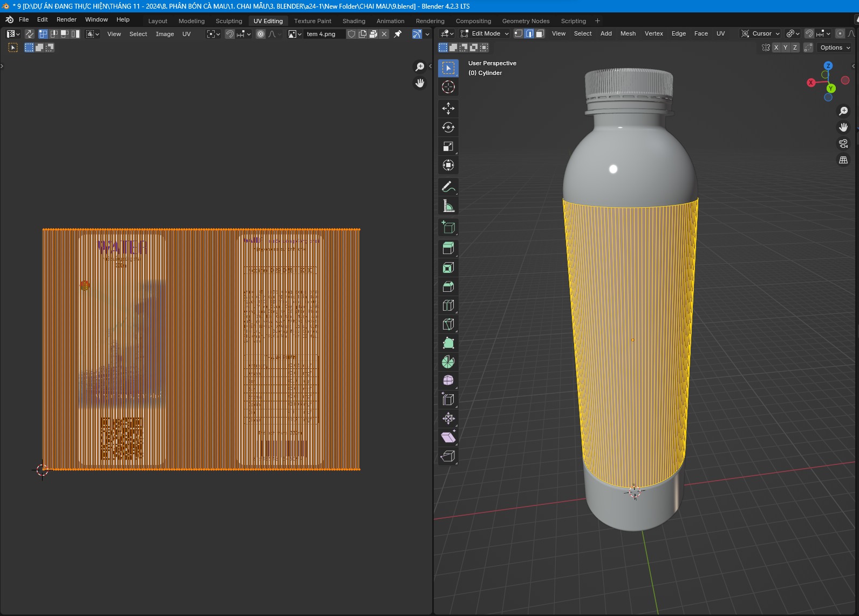Click the UV editor pan hand icon
The height and width of the screenshot is (616, 859).
[420, 83]
